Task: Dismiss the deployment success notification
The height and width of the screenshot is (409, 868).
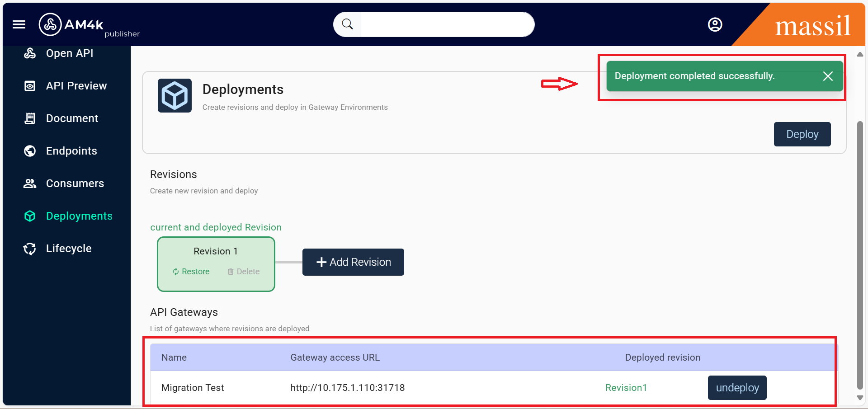Action: [827, 76]
